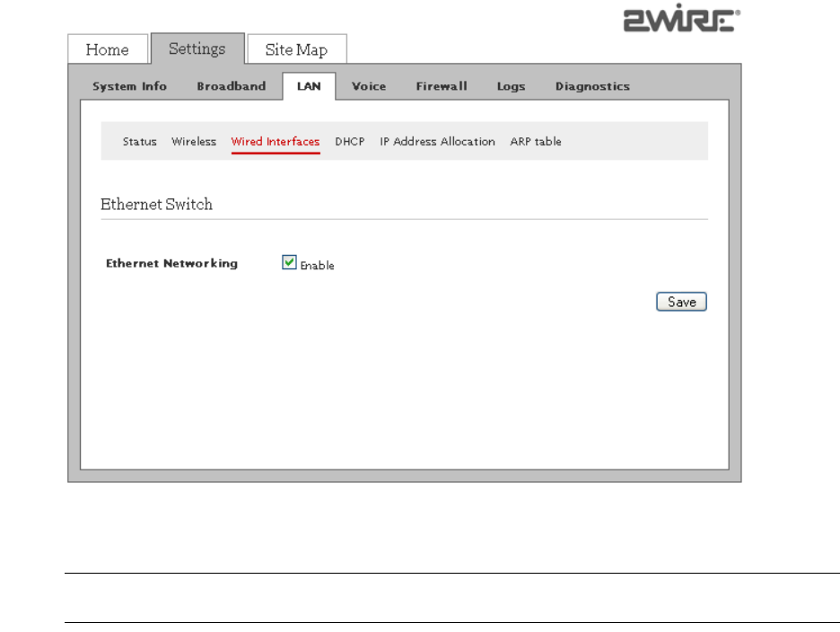
Task: Toggle the Ethernet Networking Enable checkbox
Action: click(x=289, y=262)
